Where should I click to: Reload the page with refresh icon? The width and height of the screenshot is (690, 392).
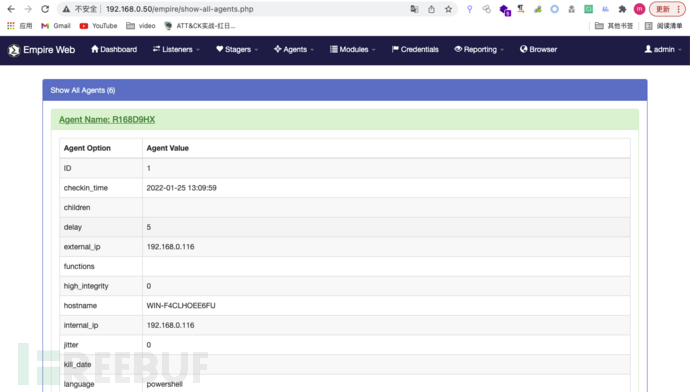(x=45, y=9)
